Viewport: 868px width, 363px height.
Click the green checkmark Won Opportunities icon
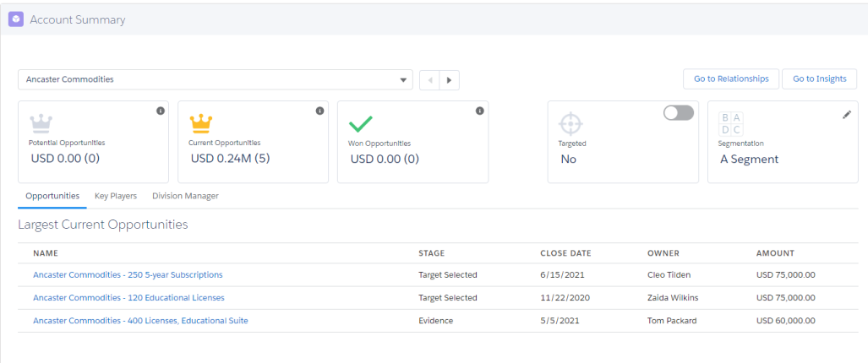click(360, 123)
